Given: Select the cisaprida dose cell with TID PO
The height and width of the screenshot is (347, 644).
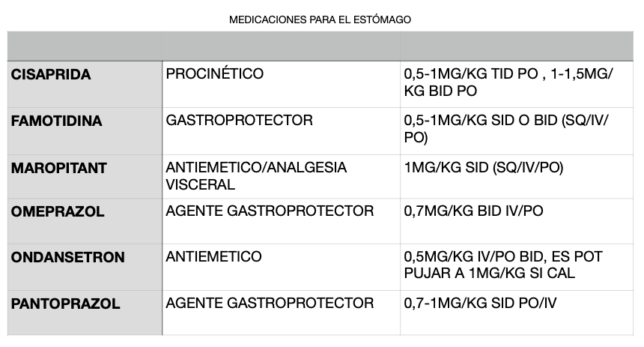Looking at the screenshot, I should click(517, 84).
